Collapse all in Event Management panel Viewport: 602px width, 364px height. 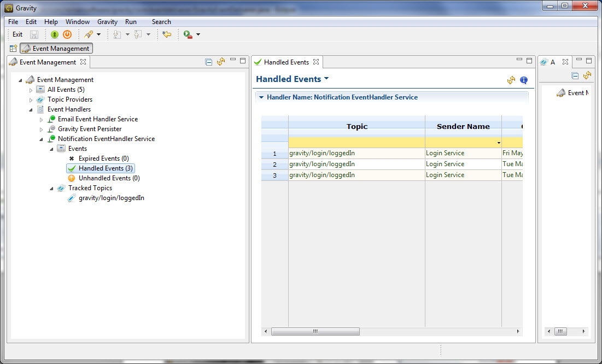click(x=209, y=62)
